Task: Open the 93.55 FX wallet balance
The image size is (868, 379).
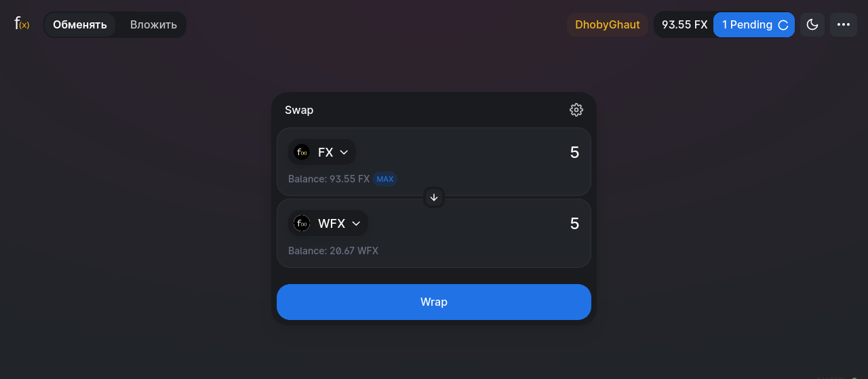Action: click(684, 25)
